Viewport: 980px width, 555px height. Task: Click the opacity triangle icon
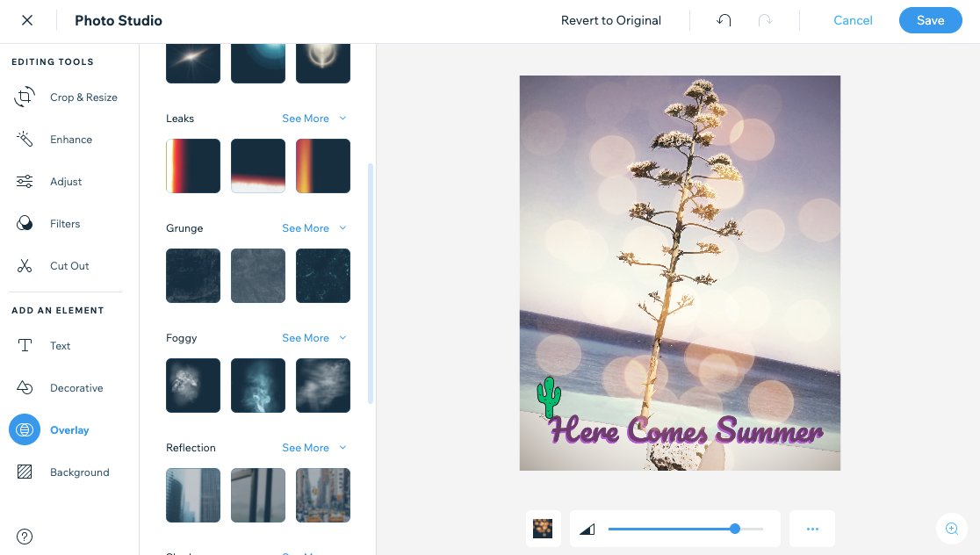(x=587, y=529)
